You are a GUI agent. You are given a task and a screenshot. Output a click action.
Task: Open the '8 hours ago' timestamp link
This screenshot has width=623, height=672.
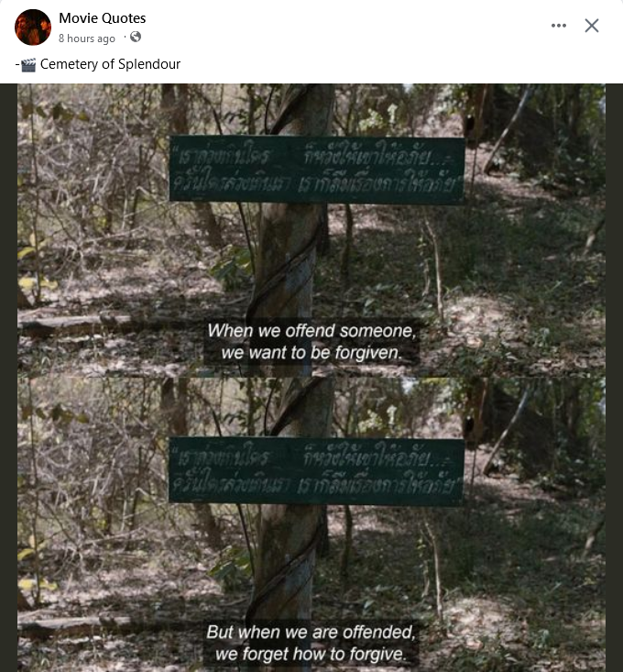[x=87, y=39]
